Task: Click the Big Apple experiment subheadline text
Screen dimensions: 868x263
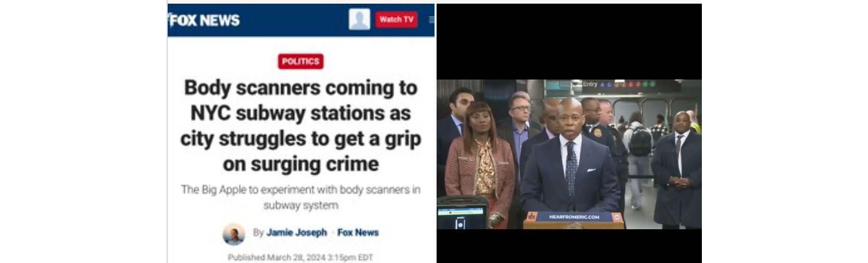Action: (301, 197)
